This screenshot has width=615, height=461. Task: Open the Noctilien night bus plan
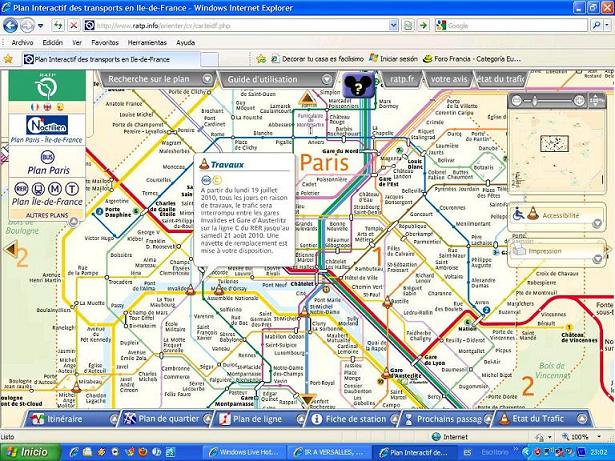(x=47, y=125)
